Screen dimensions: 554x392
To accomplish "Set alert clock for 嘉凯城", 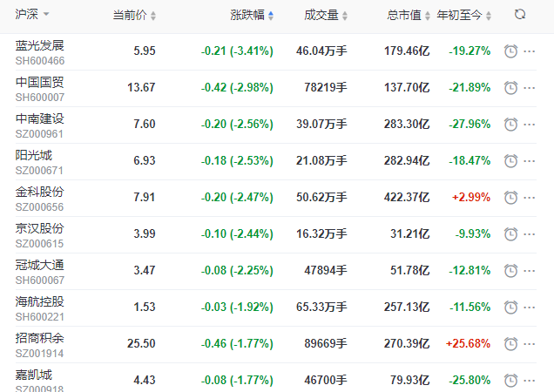I will click(510, 381).
